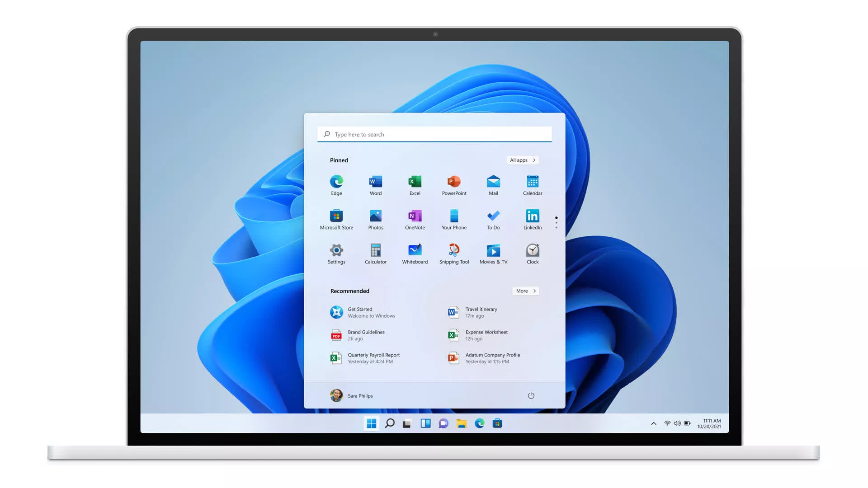Click power button to sign out
The height and width of the screenshot is (488, 868).
click(531, 396)
